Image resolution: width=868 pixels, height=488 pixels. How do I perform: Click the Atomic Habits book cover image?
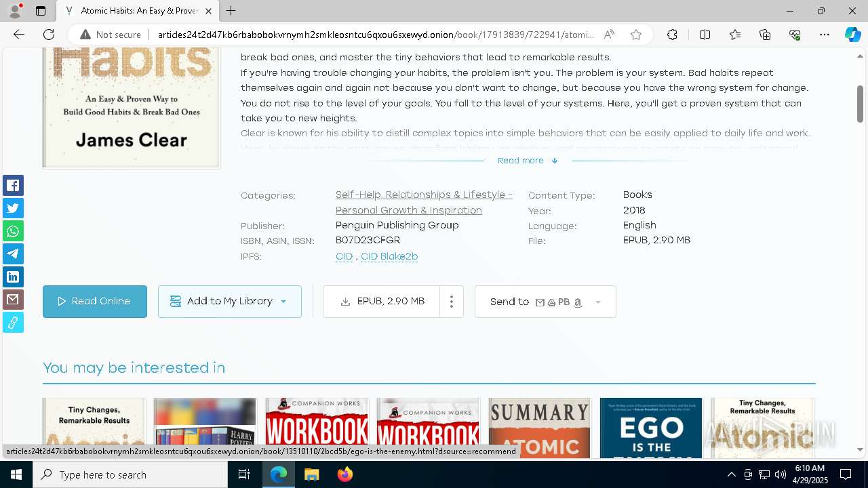point(132,108)
